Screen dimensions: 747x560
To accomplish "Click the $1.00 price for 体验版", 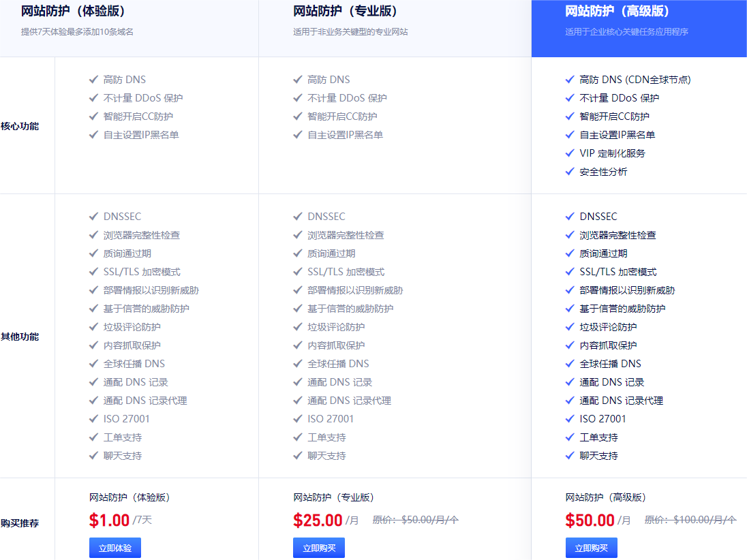I will tap(109, 520).
